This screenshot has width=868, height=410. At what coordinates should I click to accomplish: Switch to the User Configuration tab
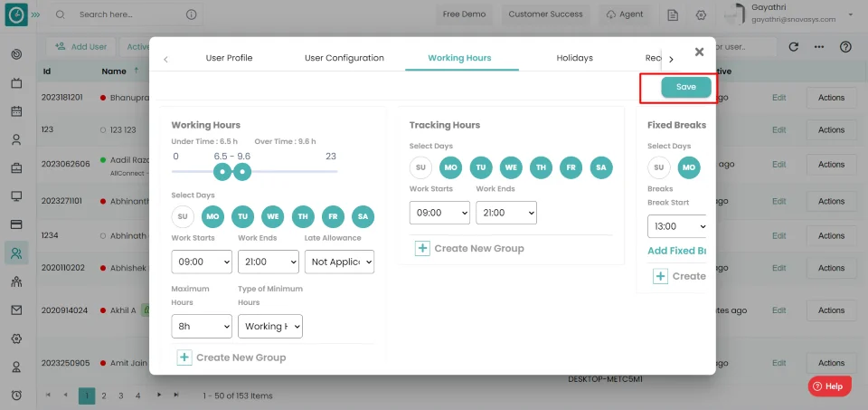click(344, 58)
